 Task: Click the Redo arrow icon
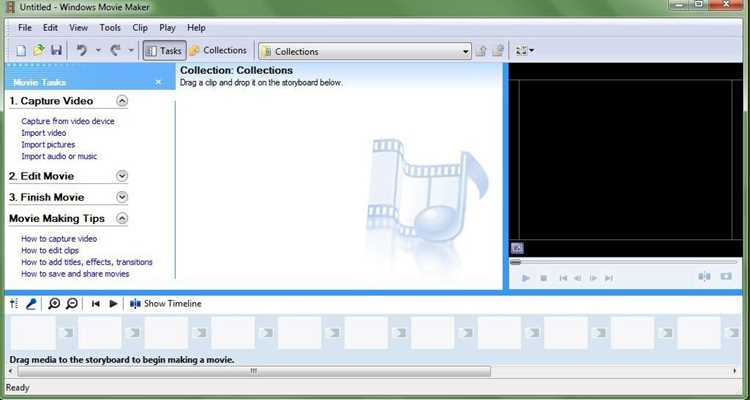115,50
